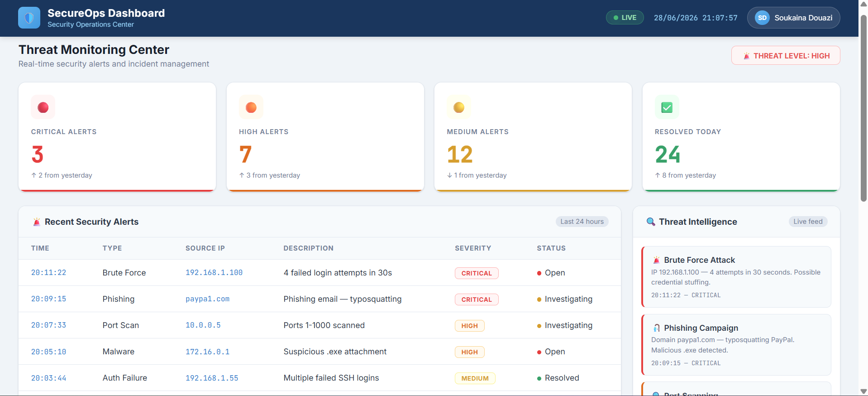Click the orange High Alerts circle icon
The height and width of the screenshot is (396, 868).
251,107
